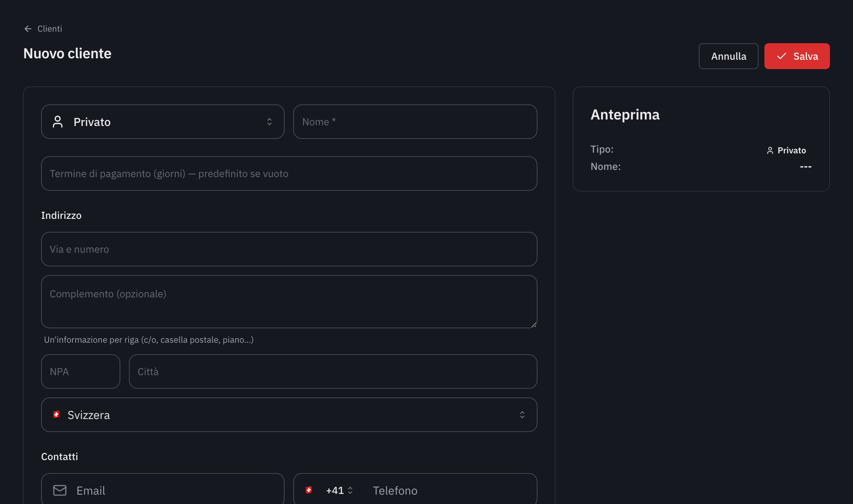Go back to Clienti list
This screenshot has width=853, height=504.
click(43, 29)
